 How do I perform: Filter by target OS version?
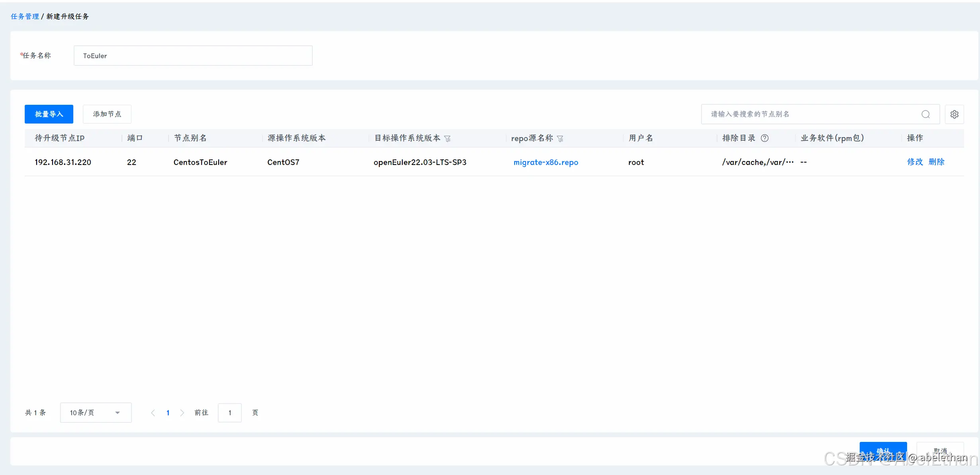point(447,139)
